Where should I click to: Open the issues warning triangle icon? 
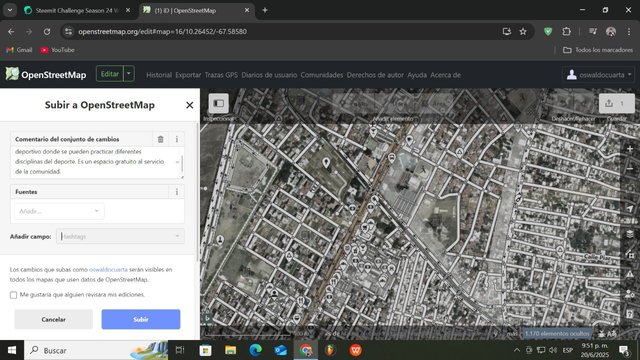coord(630,274)
